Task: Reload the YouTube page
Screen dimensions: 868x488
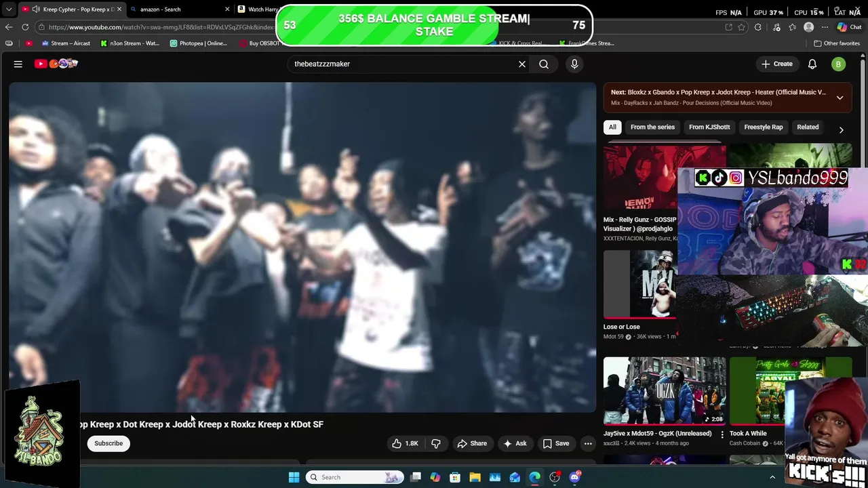Action: pyautogui.click(x=25, y=27)
